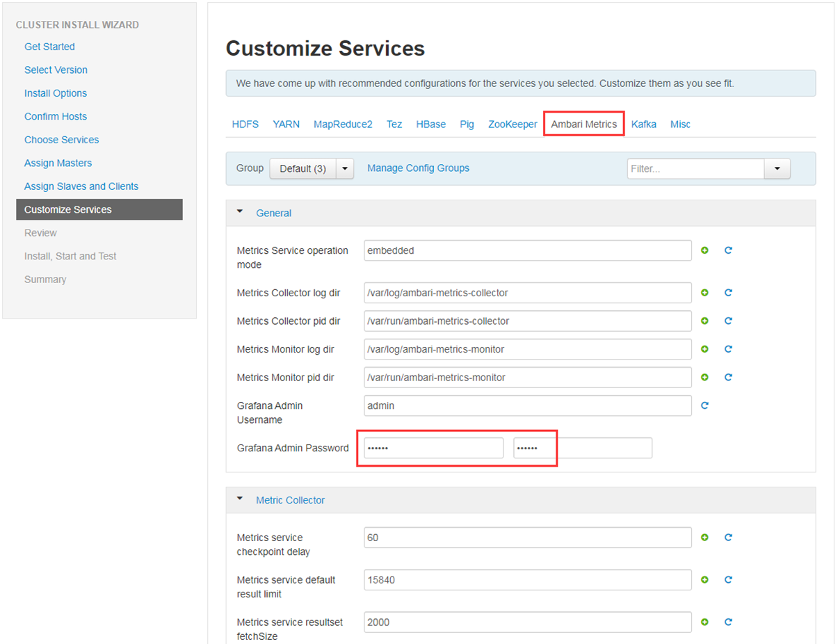Image resolution: width=838 pixels, height=644 pixels.
Task: Select Default (3) config group button
Action: (x=303, y=168)
